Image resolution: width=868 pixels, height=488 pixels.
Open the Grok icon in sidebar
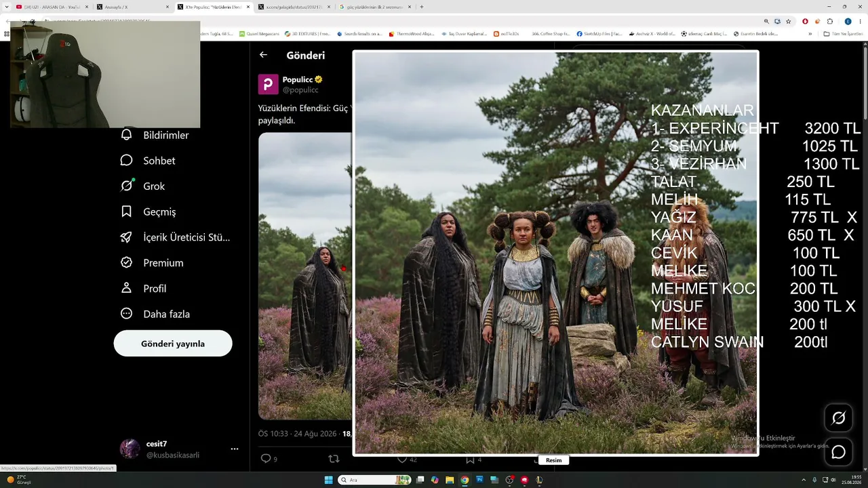126,186
